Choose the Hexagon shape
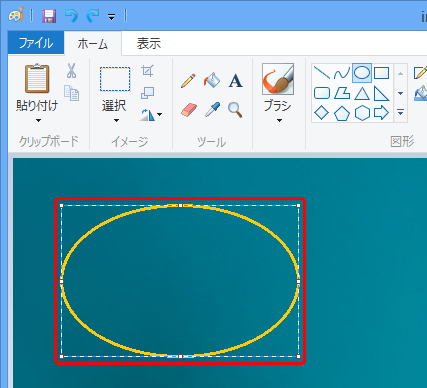Image resolution: width=427 pixels, height=388 pixels. click(362, 113)
